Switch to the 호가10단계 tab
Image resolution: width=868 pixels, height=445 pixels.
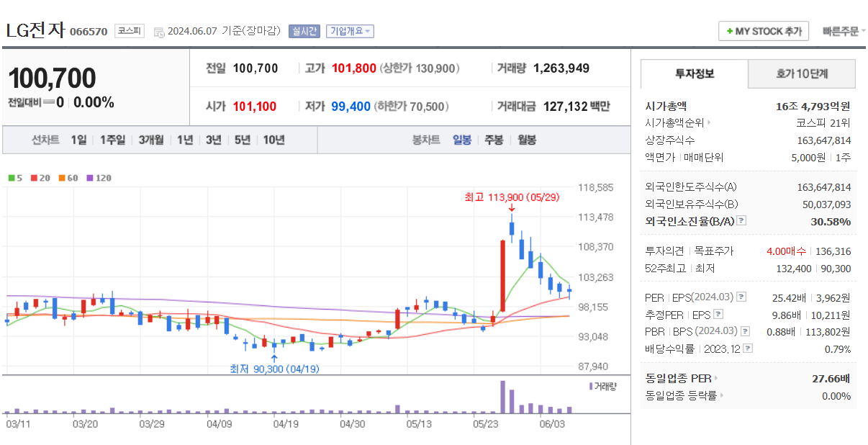coord(802,73)
